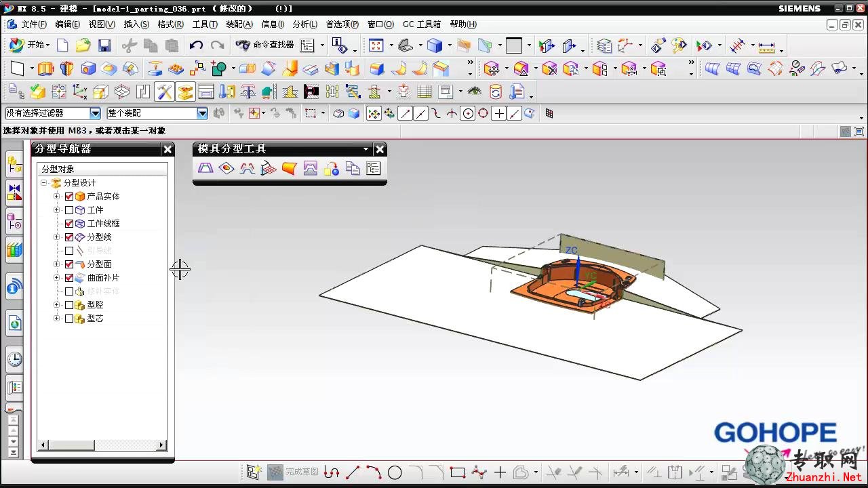Click the initialize project icon with green check
This screenshot has width=868, height=488.
coord(37,91)
